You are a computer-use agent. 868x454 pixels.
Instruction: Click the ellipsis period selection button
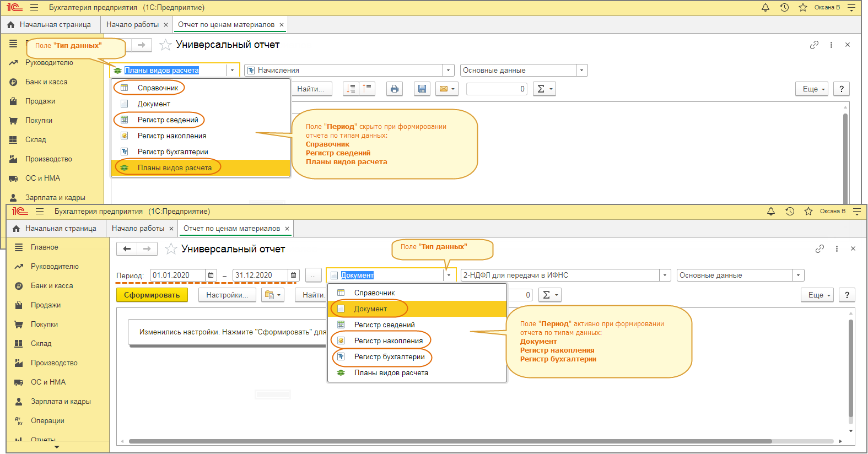pyautogui.click(x=312, y=275)
